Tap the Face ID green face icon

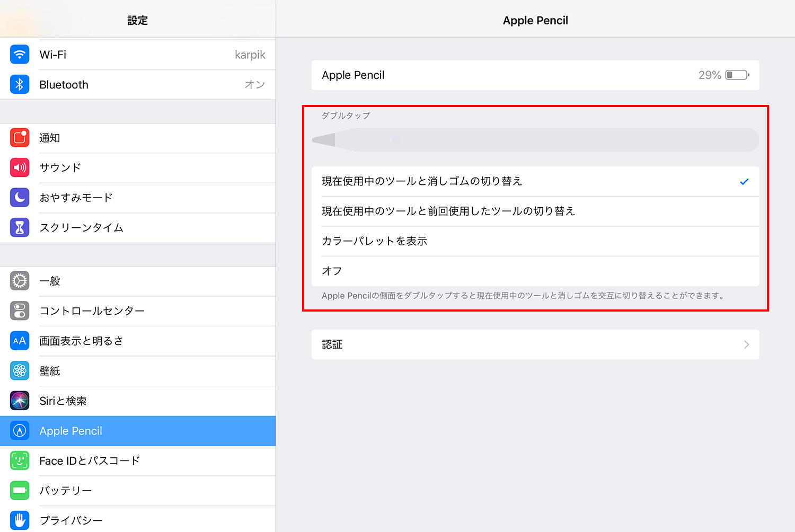tap(20, 460)
